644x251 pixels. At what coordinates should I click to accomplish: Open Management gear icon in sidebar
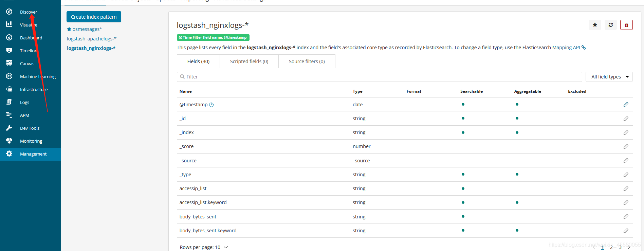coord(9,154)
